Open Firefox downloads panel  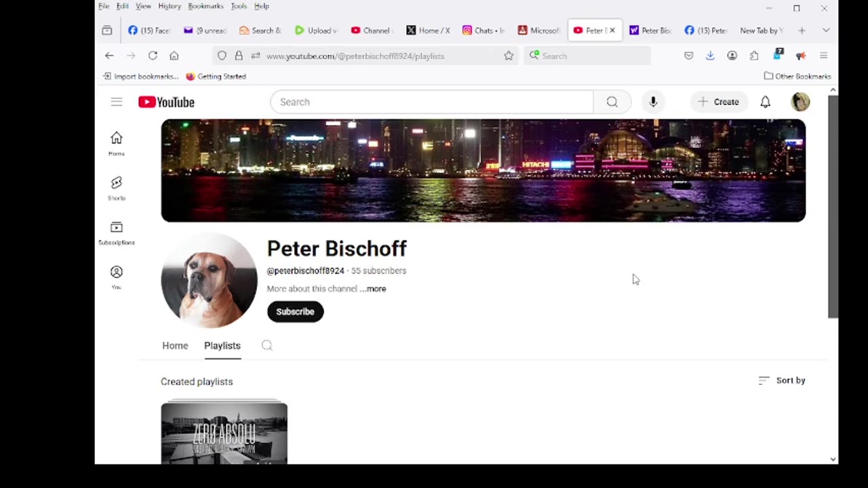click(x=710, y=56)
